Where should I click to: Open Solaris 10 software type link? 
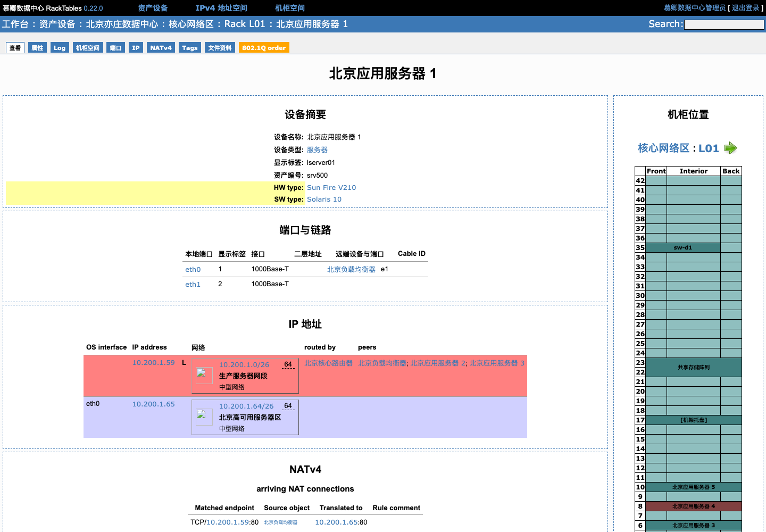324,199
